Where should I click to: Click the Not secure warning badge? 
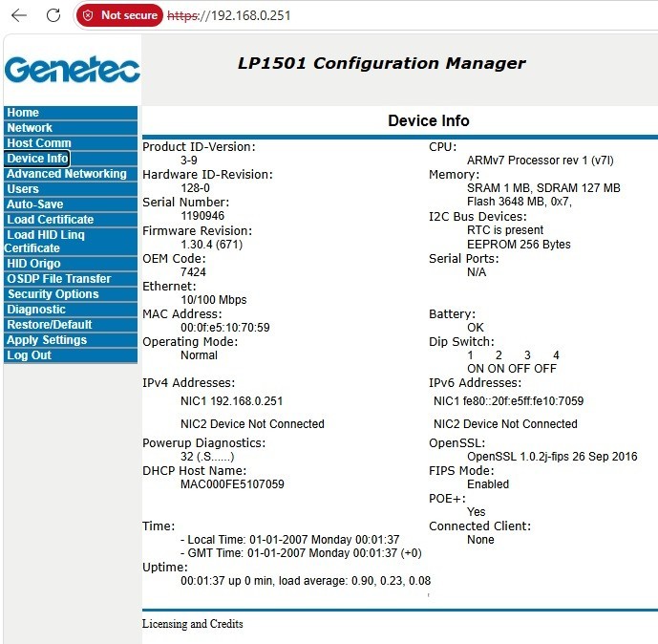tap(119, 15)
